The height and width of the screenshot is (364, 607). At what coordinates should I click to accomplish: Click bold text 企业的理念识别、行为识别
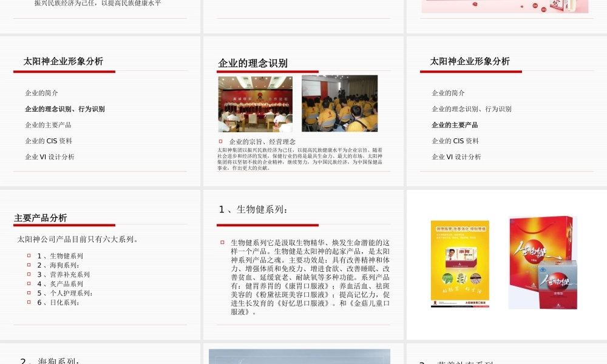[x=65, y=109]
